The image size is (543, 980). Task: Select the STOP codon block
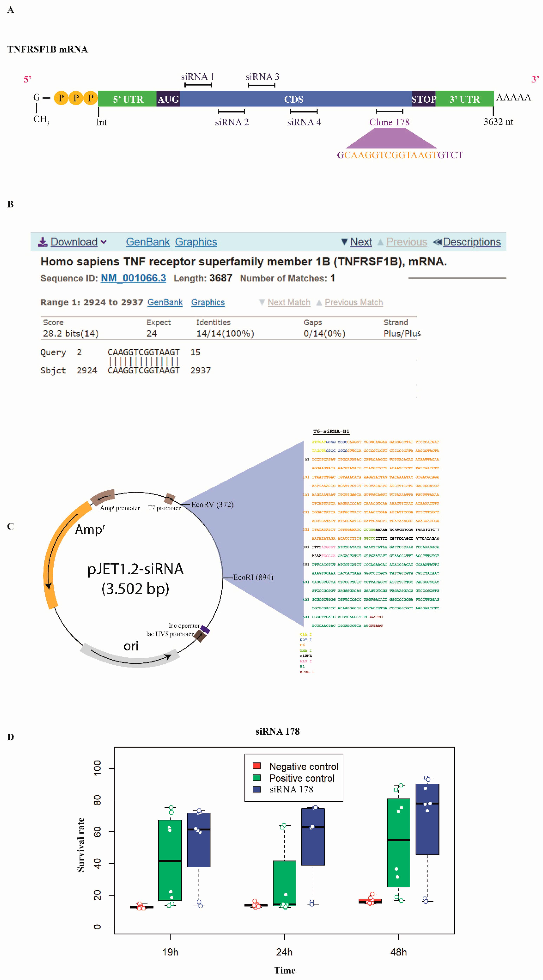point(423,99)
